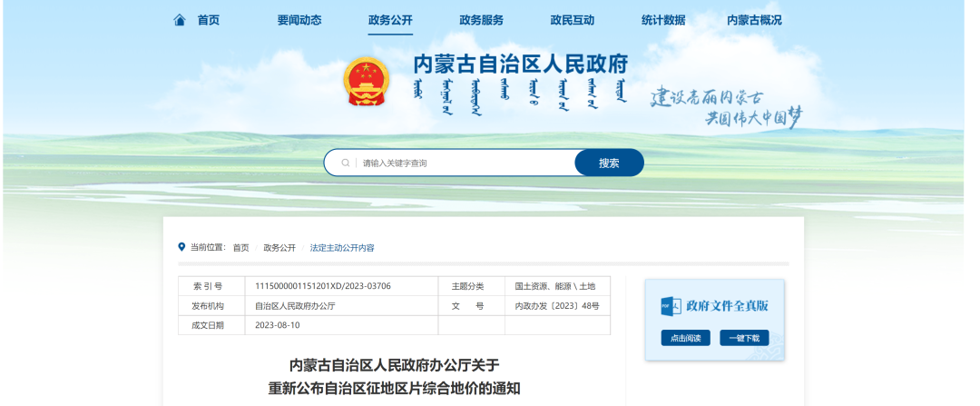Open the 首页 navigation item

pyautogui.click(x=209, y=20)
